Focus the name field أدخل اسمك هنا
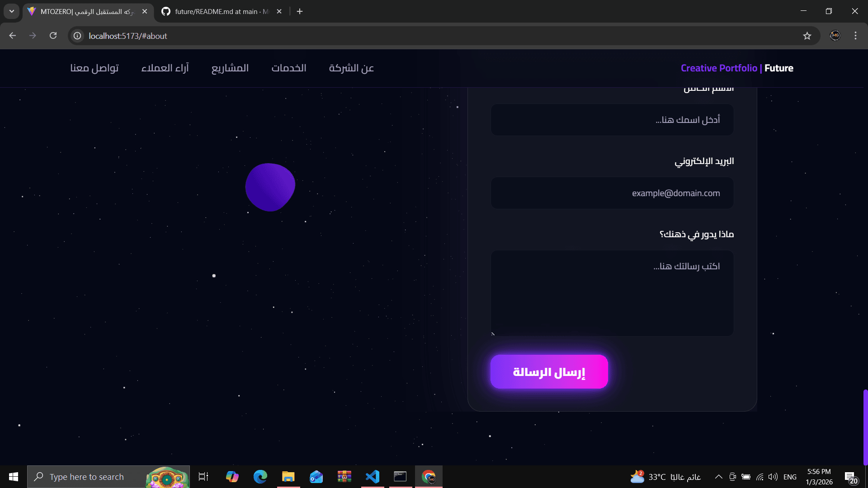 point(612,120)
